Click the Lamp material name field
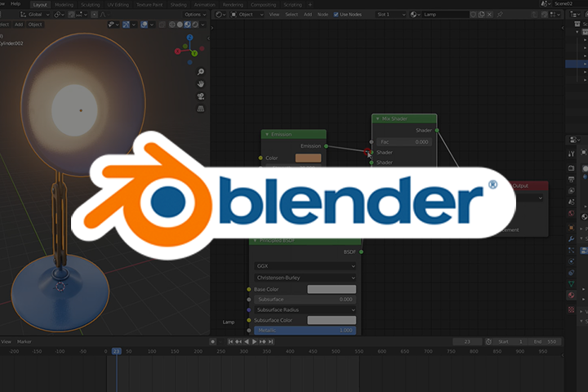Viewport: 588px width, 392px height. coord(445,14)
